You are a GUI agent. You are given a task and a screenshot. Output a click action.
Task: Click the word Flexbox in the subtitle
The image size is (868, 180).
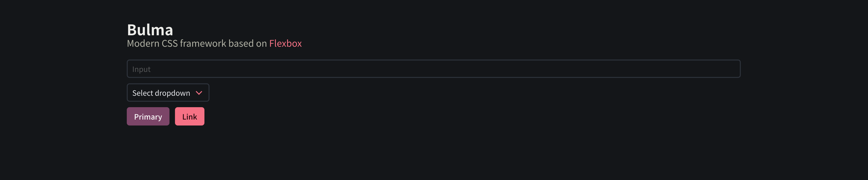pos(285,43)
